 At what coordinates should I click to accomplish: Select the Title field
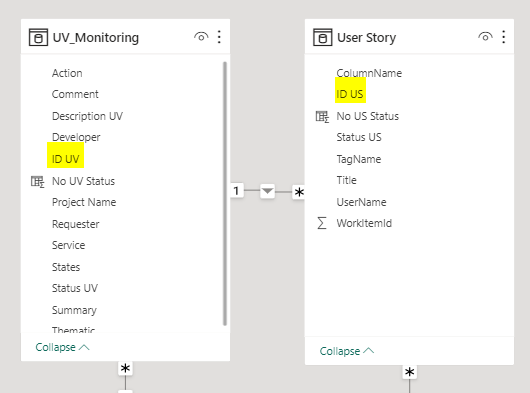click(x=346, y=180)
